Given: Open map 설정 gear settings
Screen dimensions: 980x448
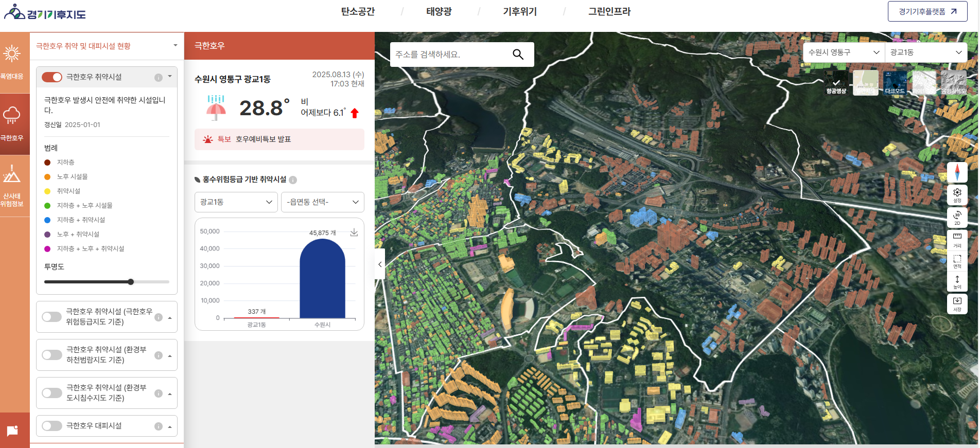Looking at the screenshot, I should coord(957,195).
